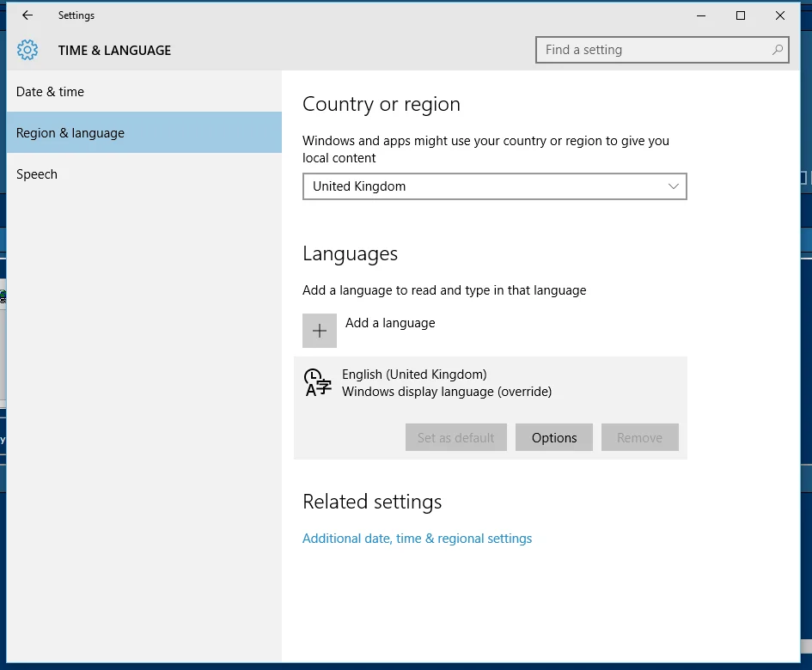812x670 pixels.
Task: Click the English language pack icon
Action: tap(317, 382)
